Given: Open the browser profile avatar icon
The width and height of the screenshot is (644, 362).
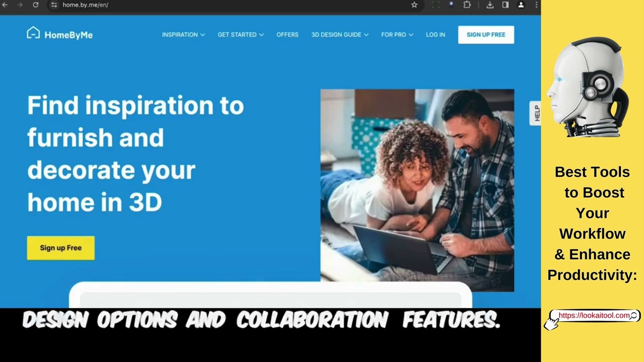Looking at the screenshot, I should pyautogui.click(x=521, y=5).
